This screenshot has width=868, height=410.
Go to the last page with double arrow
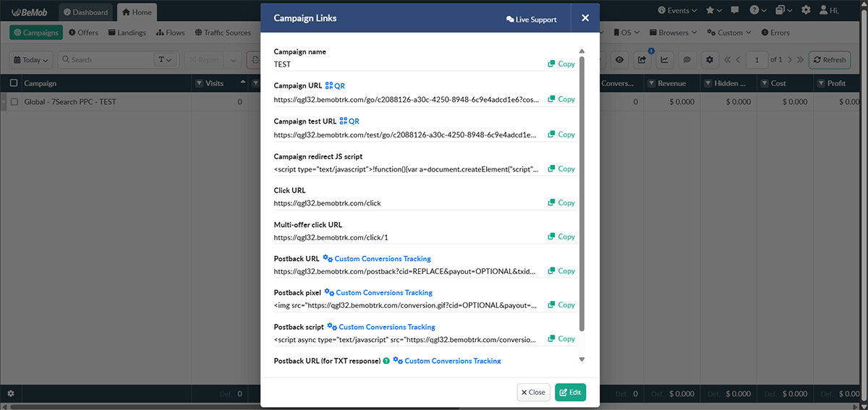point(800,60)
